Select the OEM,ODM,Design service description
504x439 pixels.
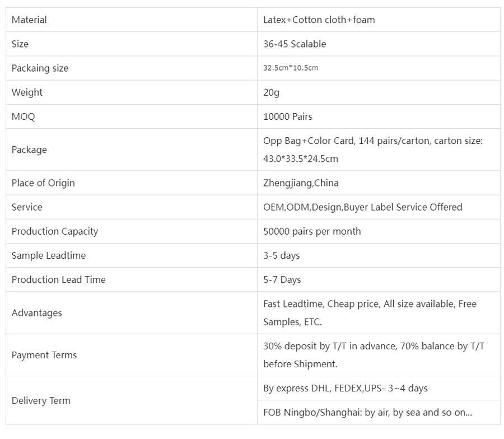point(362,207)
